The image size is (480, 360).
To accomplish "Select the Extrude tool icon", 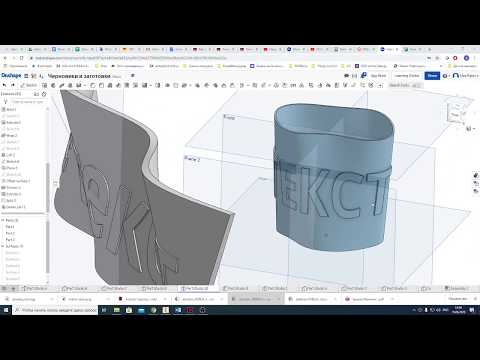I will pos(44,85).
